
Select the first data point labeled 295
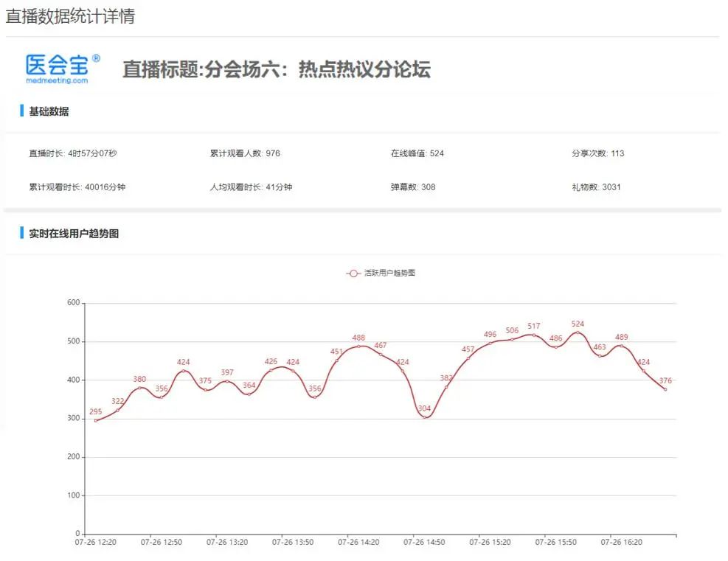coord(96,420)
